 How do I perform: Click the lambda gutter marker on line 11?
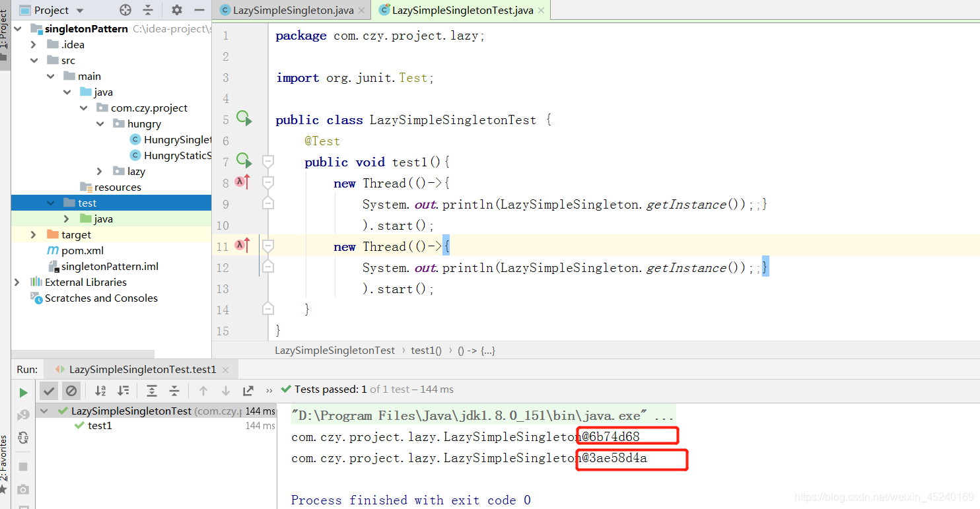click(x=242, y=246)
